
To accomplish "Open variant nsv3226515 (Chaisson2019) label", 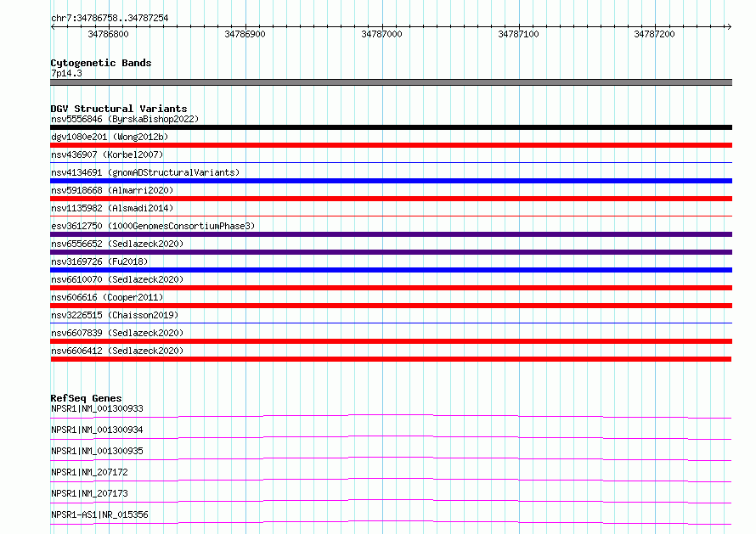I will click(x=115, y=315).
